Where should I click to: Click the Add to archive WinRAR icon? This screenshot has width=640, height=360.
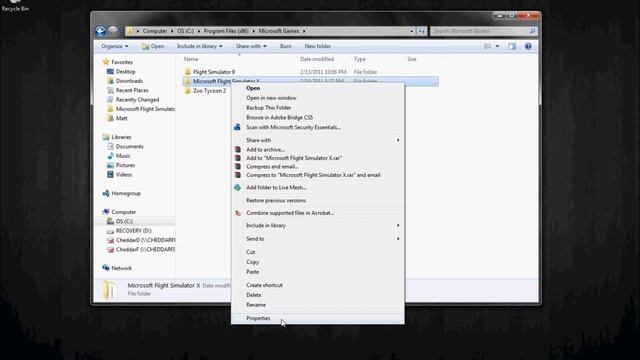(238, 149)
